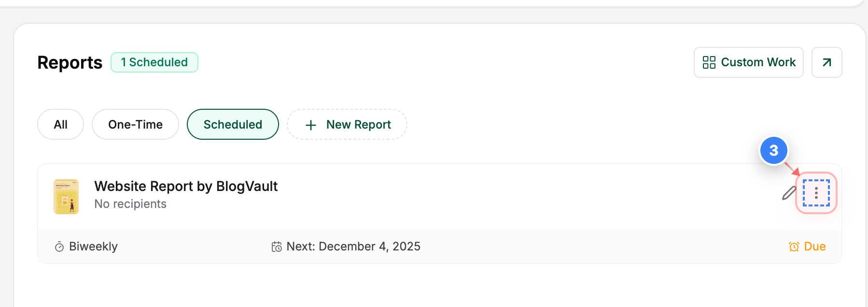Viewport: 868px width, 307px height.
Task: Click the external link arrow icon
Action: coord(826,62)
